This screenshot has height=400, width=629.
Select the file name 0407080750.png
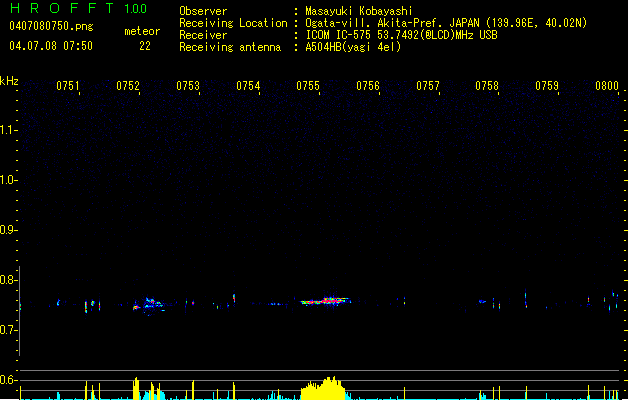coord(51,26)
